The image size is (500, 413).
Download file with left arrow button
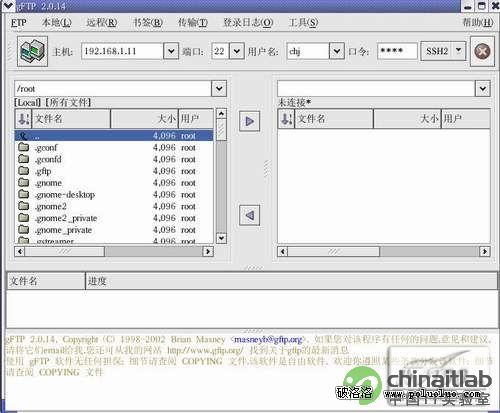(x=249, y=215)
